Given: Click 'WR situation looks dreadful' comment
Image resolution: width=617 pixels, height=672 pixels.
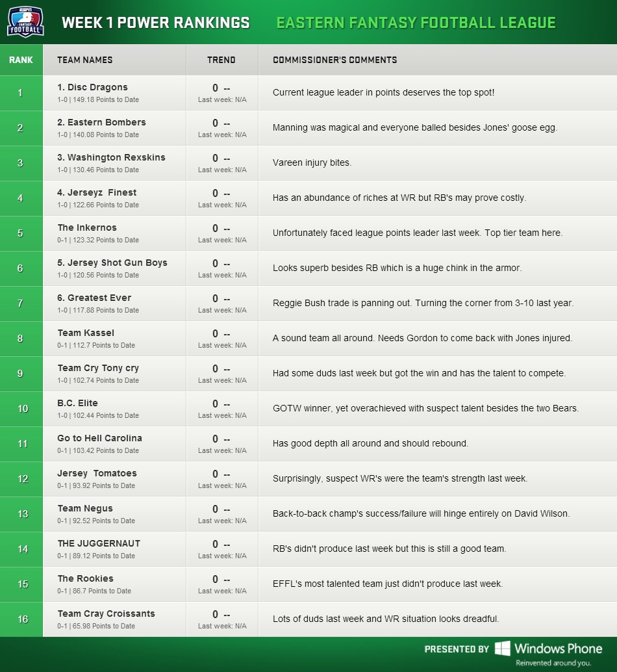Looking at the screenshot, I should tap(386, 620).
